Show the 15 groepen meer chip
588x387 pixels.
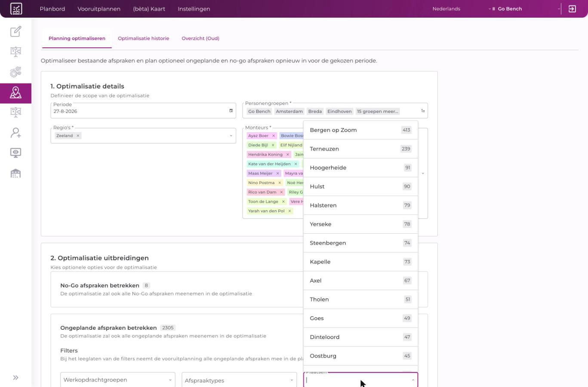(378, 111)
